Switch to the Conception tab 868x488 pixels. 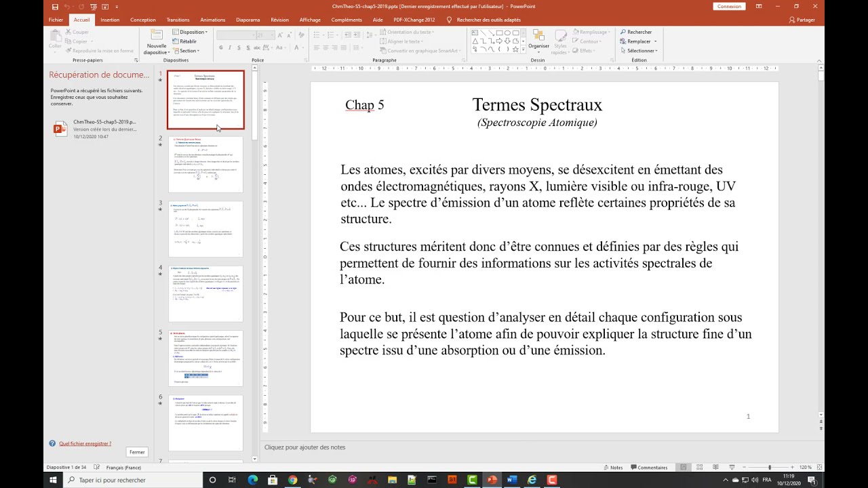[142, 20]
